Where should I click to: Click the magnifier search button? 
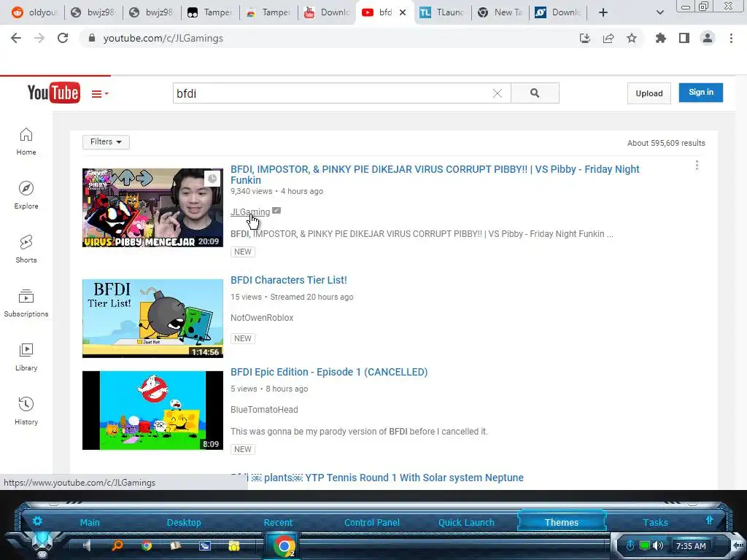click(x=535, y=93)
